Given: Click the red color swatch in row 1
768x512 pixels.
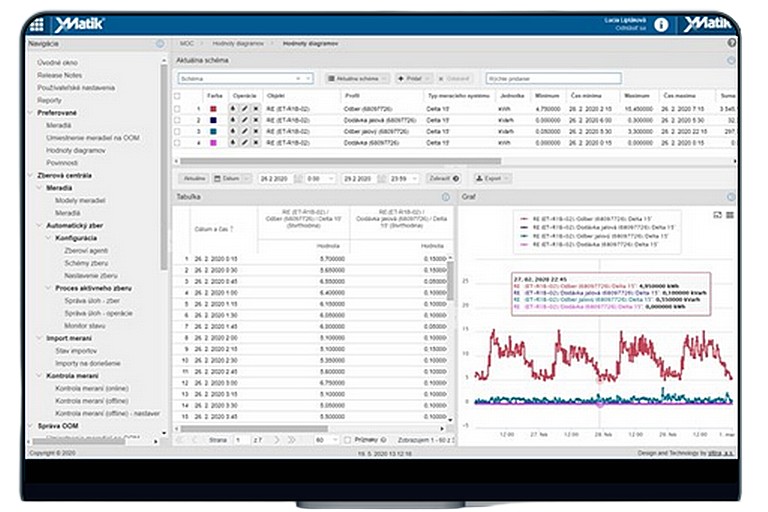Looking at the screenshot, I should pyautogui.click(x=213, y=107).
